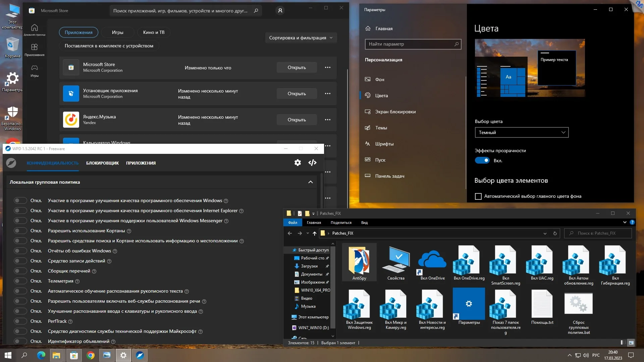Click the Microsoft Store profile icon
The image size is (644, 362).
tap(280, 11)
